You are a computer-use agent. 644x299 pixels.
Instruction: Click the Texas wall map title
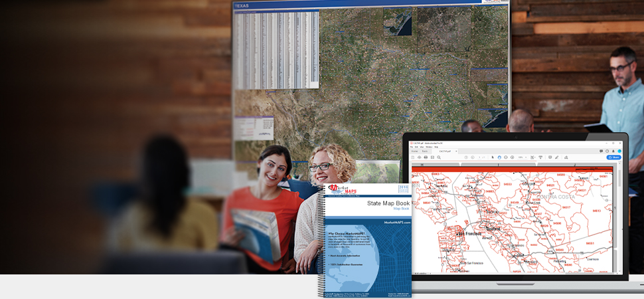243,6
